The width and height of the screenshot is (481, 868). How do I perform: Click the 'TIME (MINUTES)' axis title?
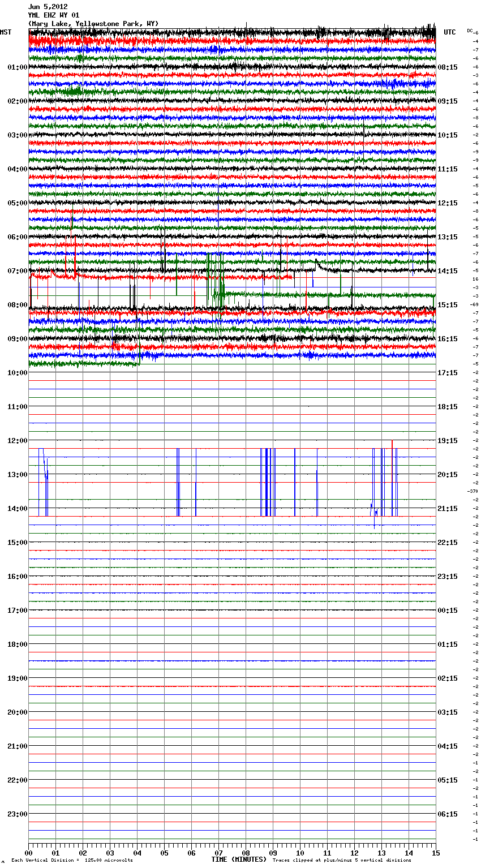pos(239,860)
